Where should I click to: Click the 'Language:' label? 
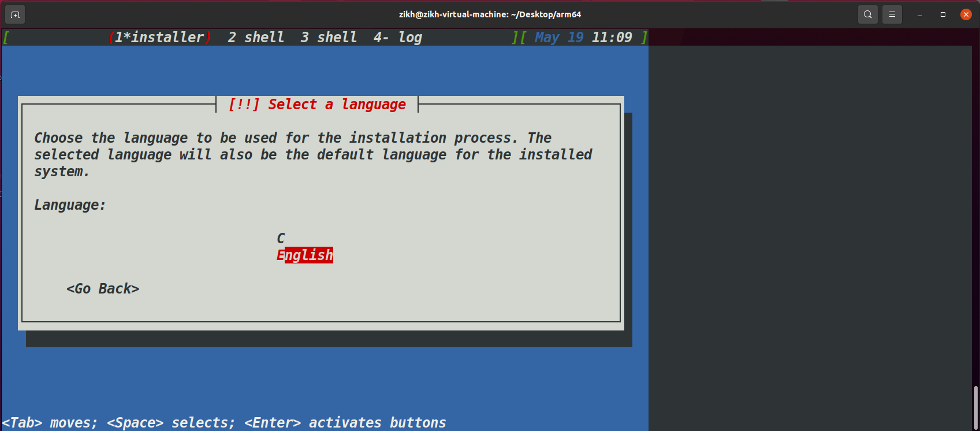[70, 205]
